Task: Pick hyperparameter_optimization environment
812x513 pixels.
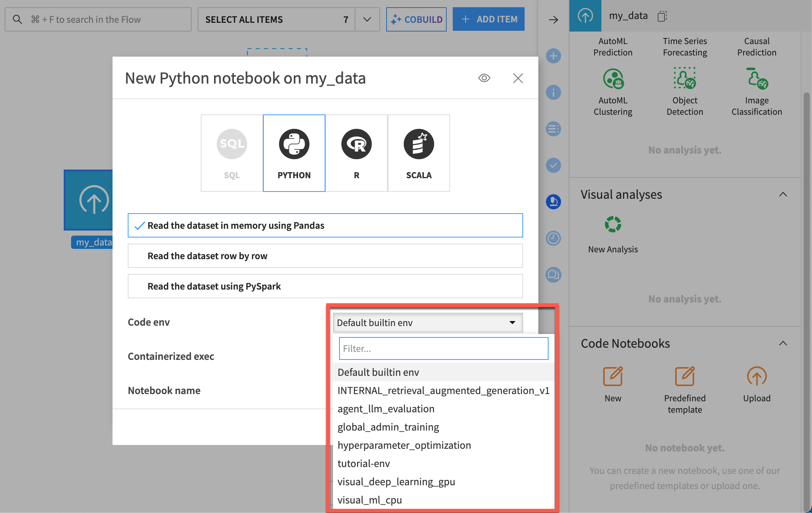Action: tap(443, 445)
